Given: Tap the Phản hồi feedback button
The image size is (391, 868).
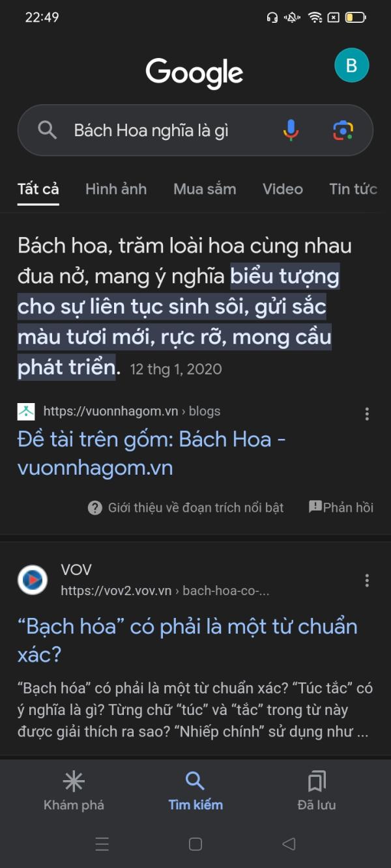Looking at the screenshot, I should click(x=341, y=507).
